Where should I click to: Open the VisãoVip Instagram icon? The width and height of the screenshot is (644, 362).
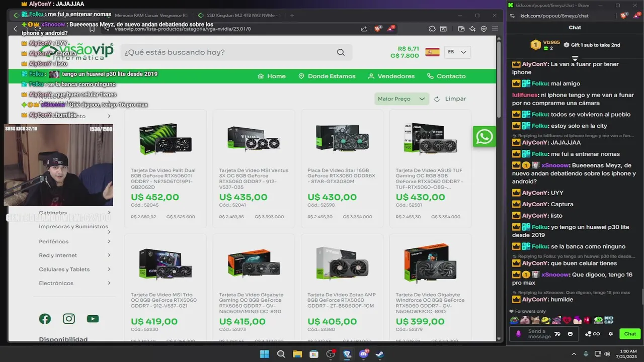coord(69,319)
